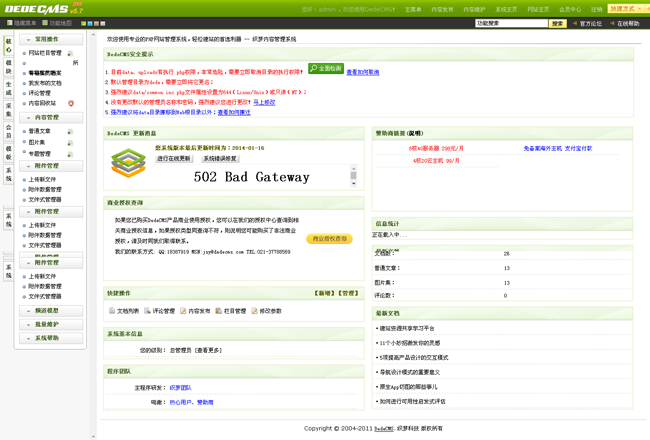This screenshot has width=650, height=440.
Task: Open 我发布的文档 in sidebar
Action: [45, 83]
